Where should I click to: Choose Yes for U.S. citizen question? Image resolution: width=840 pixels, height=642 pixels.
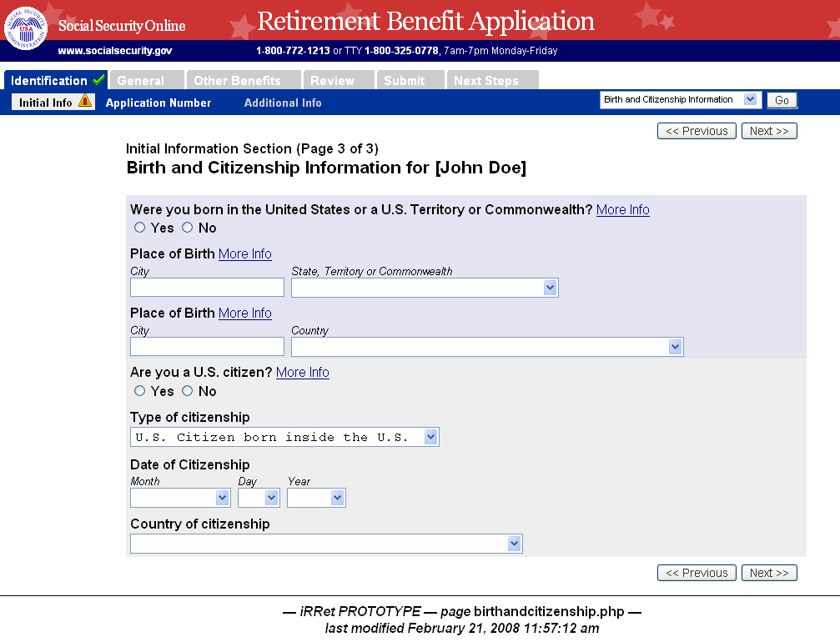coord(140,391)
